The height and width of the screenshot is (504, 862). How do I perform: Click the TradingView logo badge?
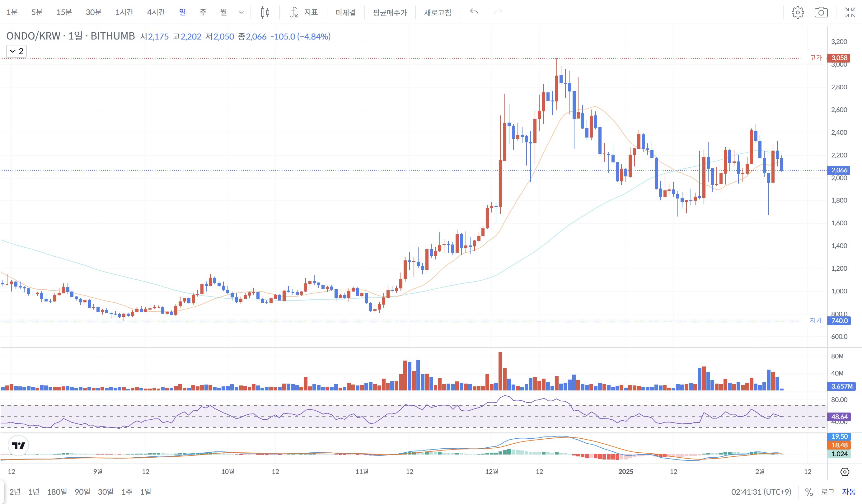point(18,446)
